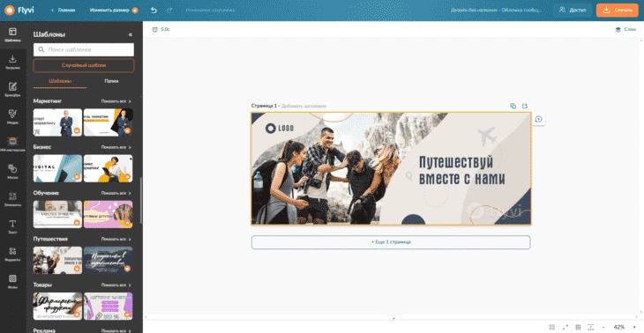Click the Flyvi logo
Image resolution: width=644 pixels, height=333 pixels.
(19, 11)
